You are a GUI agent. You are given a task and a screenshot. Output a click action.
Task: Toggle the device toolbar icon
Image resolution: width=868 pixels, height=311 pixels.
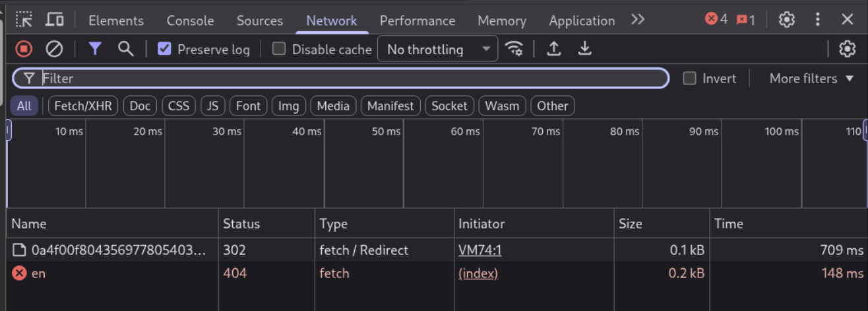pyautogui.click(x=54, y=19)
